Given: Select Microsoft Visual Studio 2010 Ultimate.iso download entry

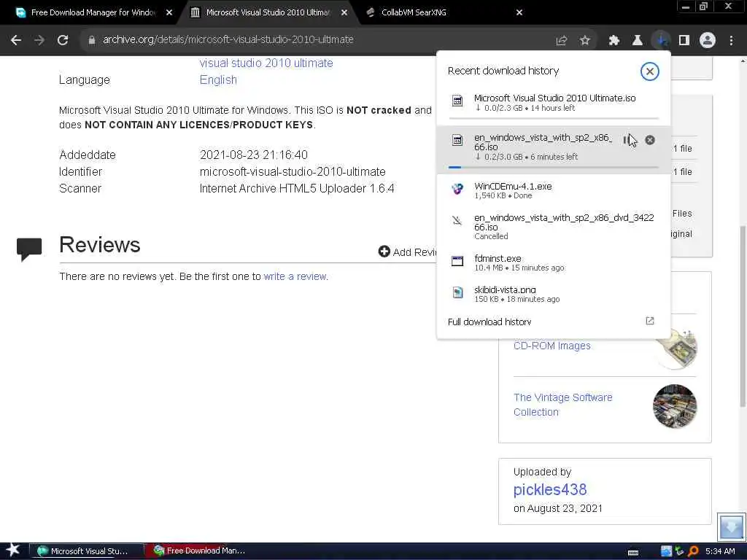Looking at the screenshot, I should pos(554,104).
